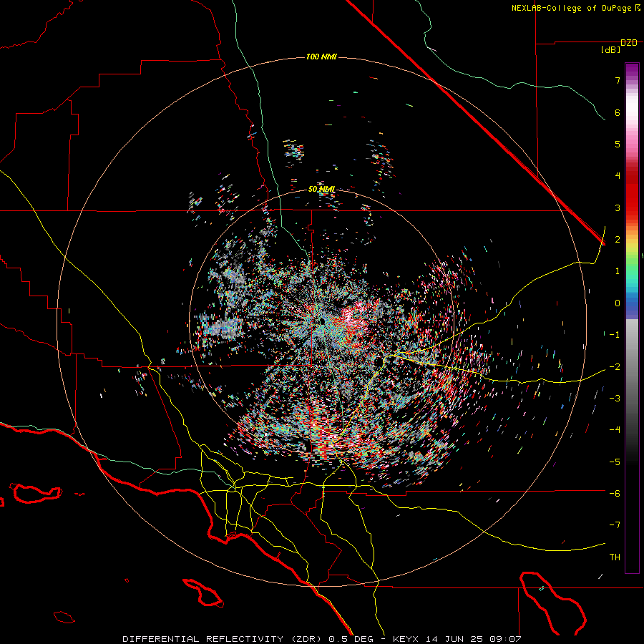
Task: Click the Differential Reflectivity caption text
Action: [x=224, y=639]
